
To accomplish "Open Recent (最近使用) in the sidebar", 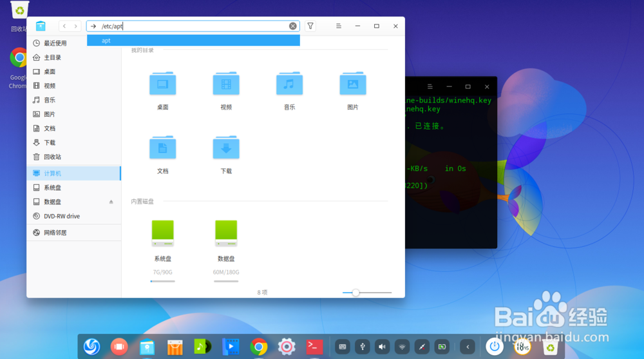I will [74, 43].
